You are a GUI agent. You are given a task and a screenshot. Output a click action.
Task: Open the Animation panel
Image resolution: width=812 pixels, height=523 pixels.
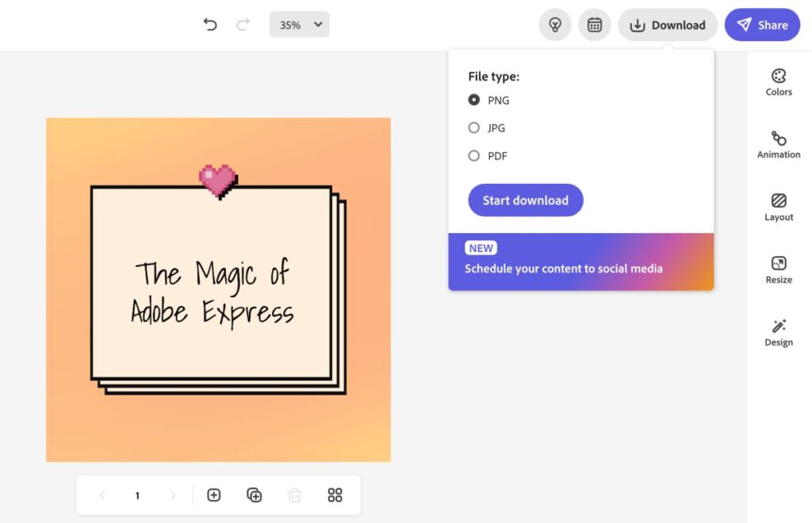click(778, 144)
